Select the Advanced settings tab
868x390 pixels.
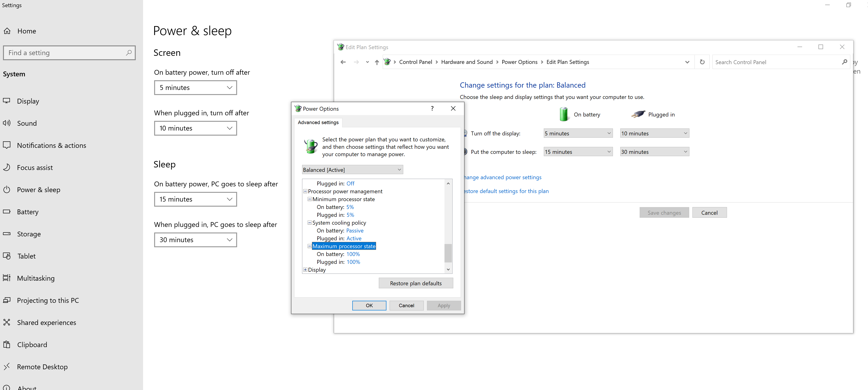point(318,122)
